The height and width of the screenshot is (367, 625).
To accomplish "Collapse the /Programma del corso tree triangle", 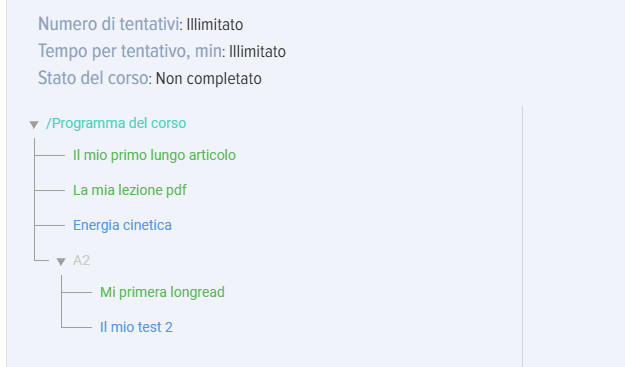I will click(x=34, y=125).
